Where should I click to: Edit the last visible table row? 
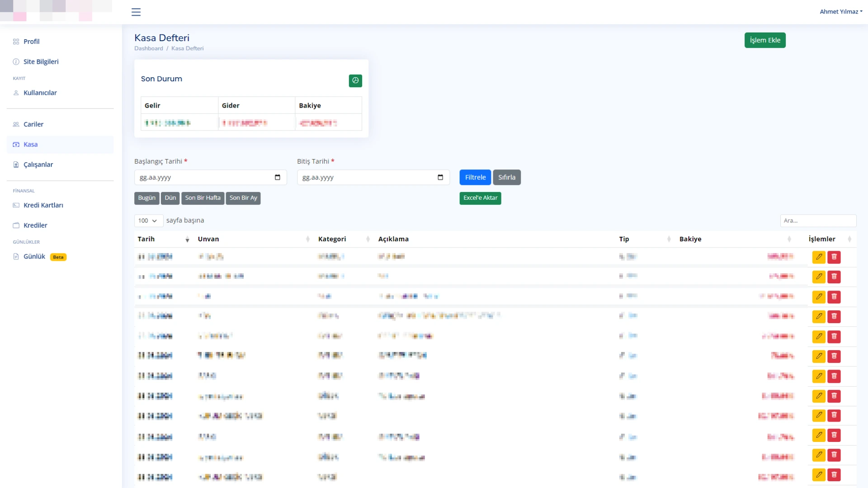(819, 474)
